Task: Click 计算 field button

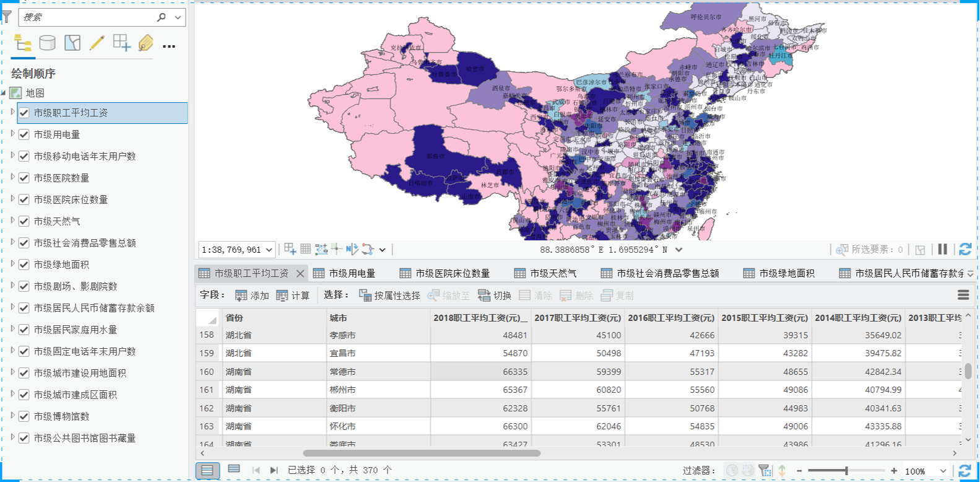Action: (x=293, y=296)
